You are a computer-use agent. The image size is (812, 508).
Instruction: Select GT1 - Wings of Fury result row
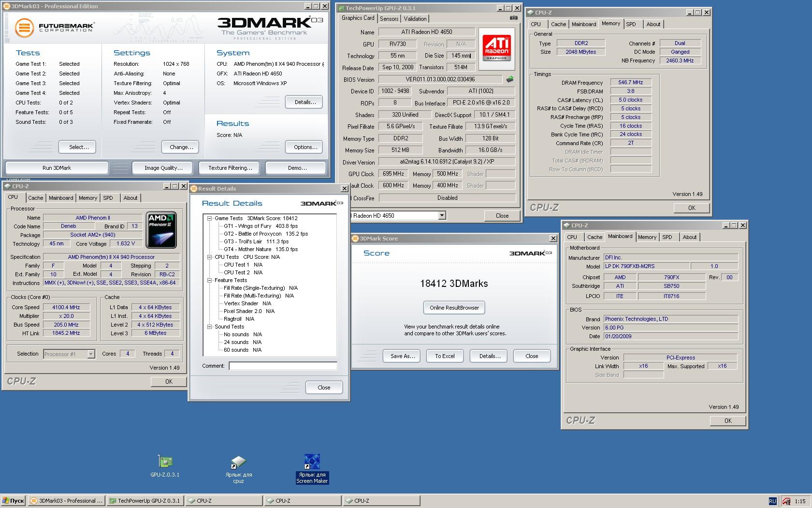261,226
